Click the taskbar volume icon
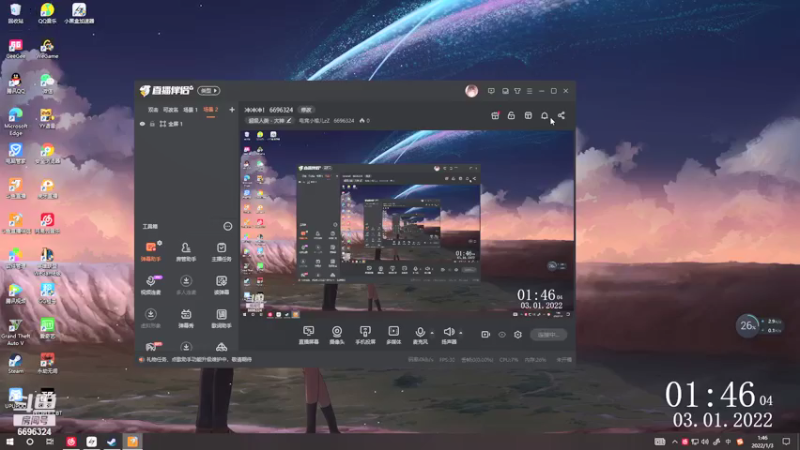Screen dimensions: 800x450 [705, 442]
